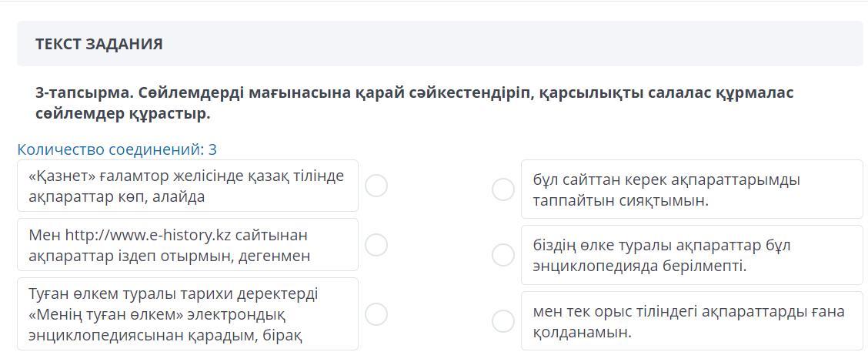
Task: Click the word 'қолданамын' in last answer
Action: pyautogui.click(x=579, y=332)
